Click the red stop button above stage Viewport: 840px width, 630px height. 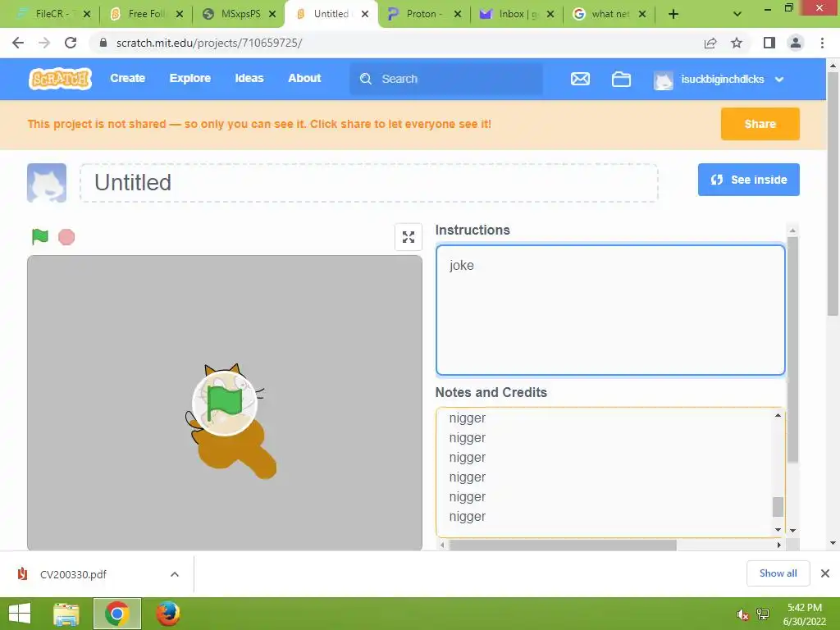(x=66, y=237)
